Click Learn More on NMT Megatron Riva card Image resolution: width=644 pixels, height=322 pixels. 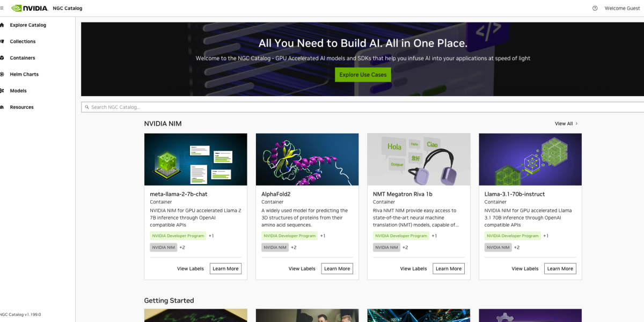point(448,269)
